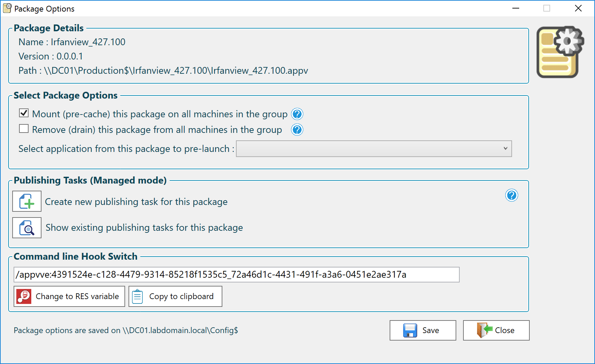Open help for the Remove drain option

297,130
